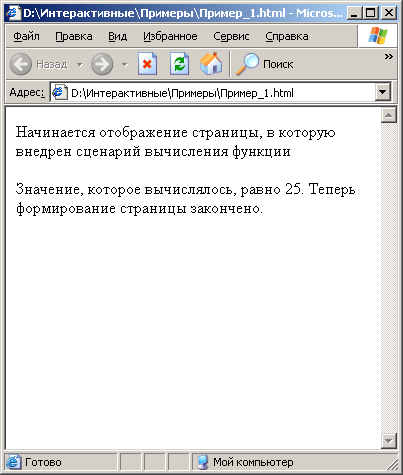
Task: Refresh the page with green arrows icon
Action: click(x=179, y=64)
